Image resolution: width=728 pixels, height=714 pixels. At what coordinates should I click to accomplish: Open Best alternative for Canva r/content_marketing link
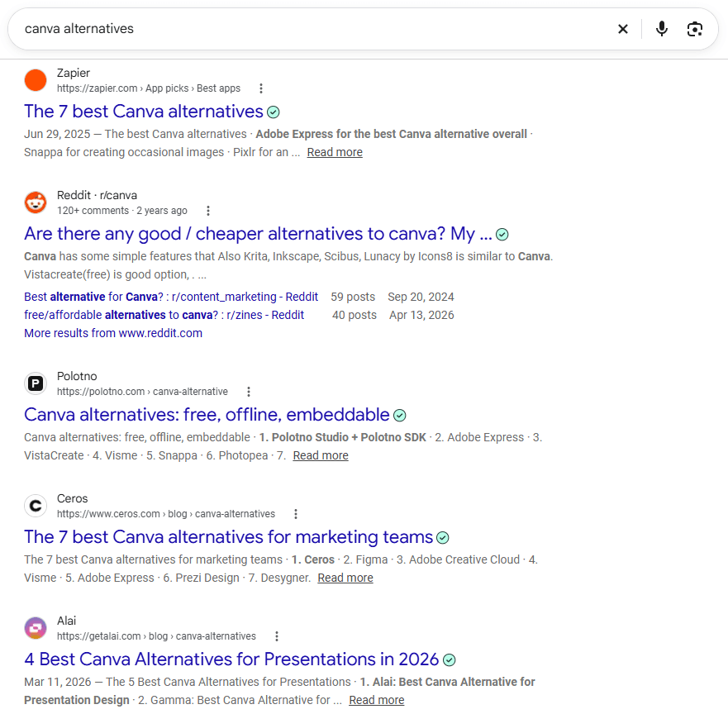[171, 297]
